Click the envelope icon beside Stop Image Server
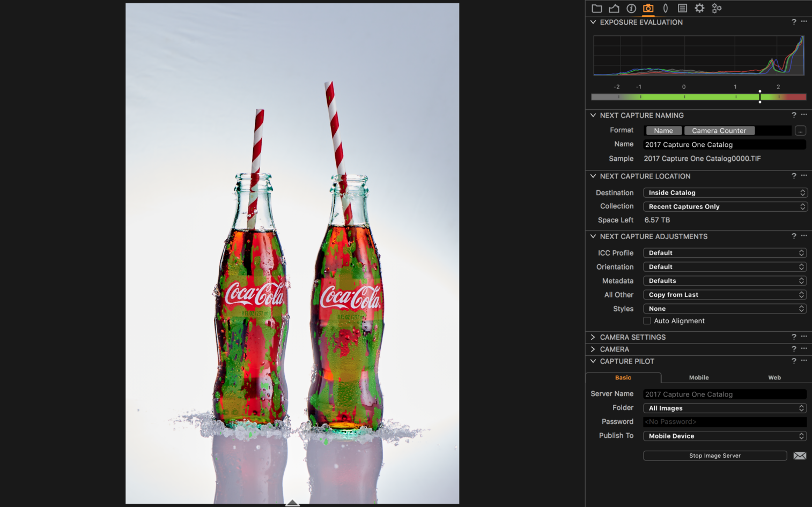This screenshot has height=507, width=812. tap(800, 455)
